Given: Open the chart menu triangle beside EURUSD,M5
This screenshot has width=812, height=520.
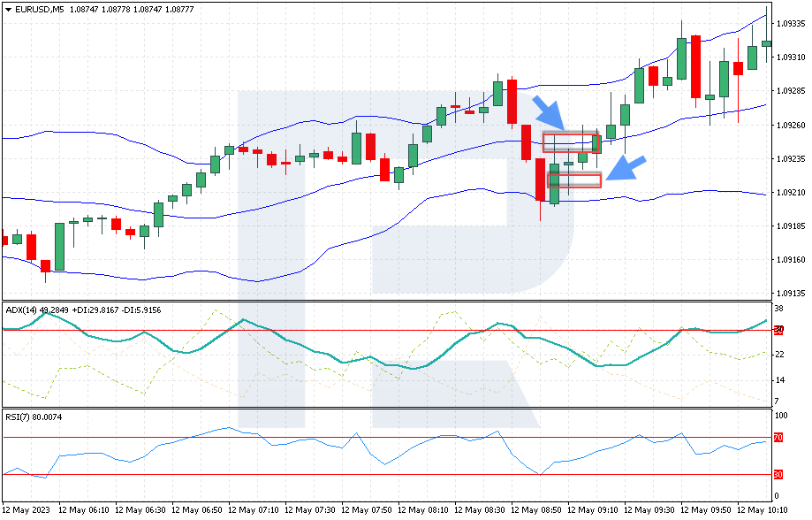Looking at the screenshot, I should pos(8,10).
